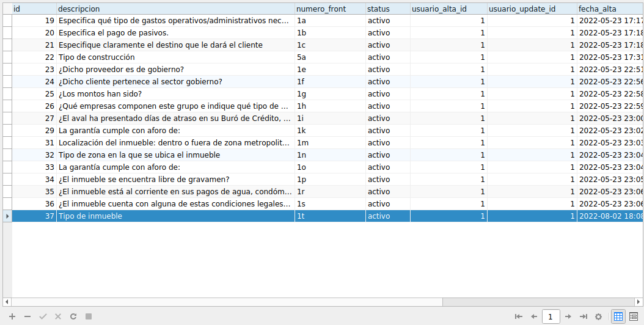Go to the previous page
This screenshot has height=325, width=644.
[534, 316]
